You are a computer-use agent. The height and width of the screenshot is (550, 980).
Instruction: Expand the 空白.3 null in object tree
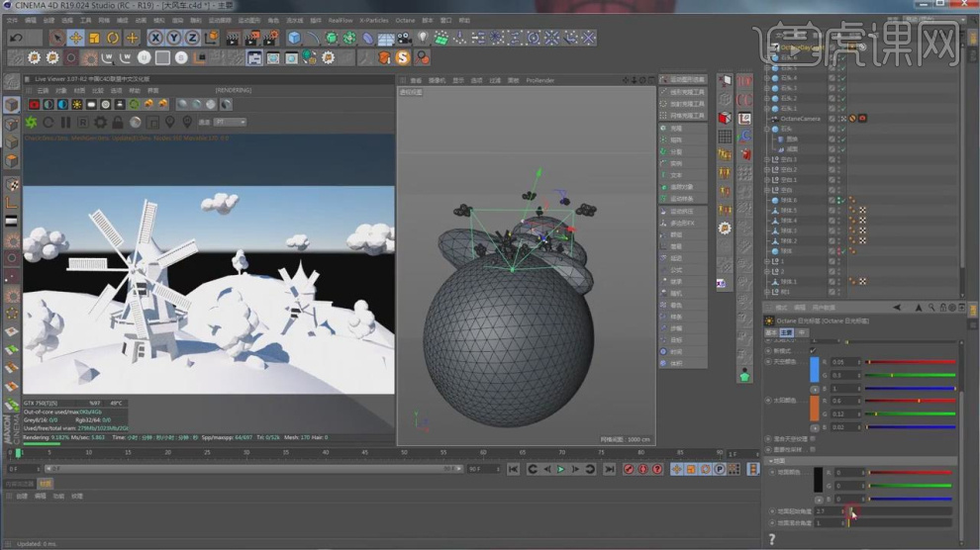pyautogui.click(x=768, y=159)
